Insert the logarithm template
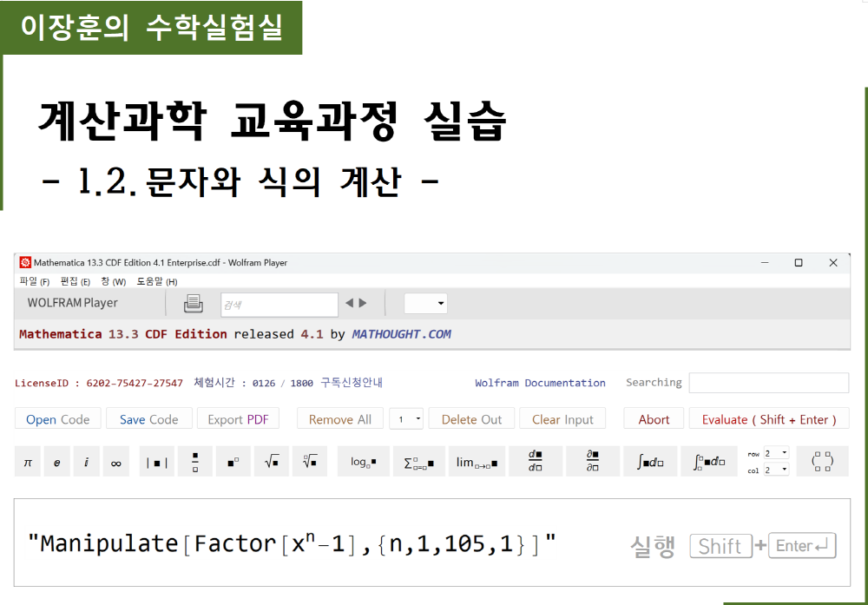Viewport: 868px width, 605px height. tap(363, 462)
